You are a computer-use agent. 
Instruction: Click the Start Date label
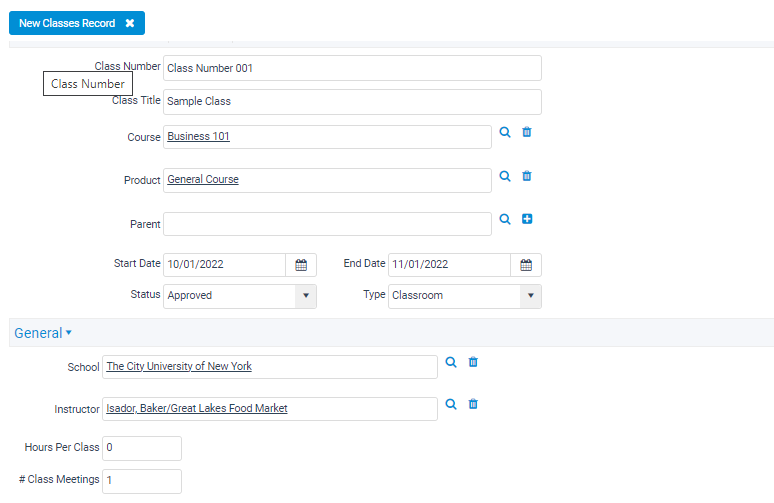137,264
